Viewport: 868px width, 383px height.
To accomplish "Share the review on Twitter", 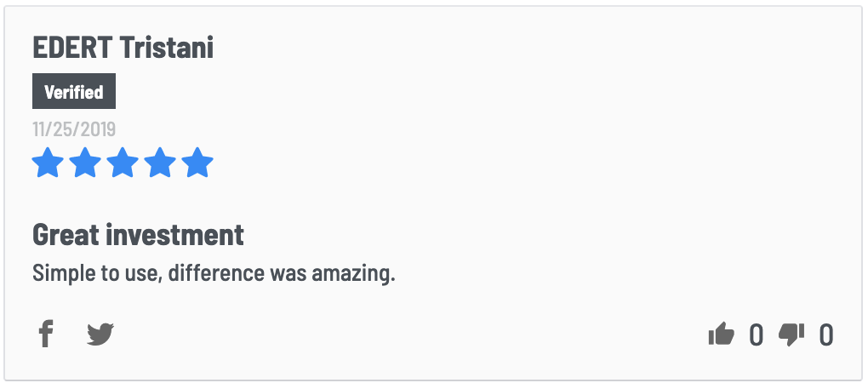I will coord(100,334).
